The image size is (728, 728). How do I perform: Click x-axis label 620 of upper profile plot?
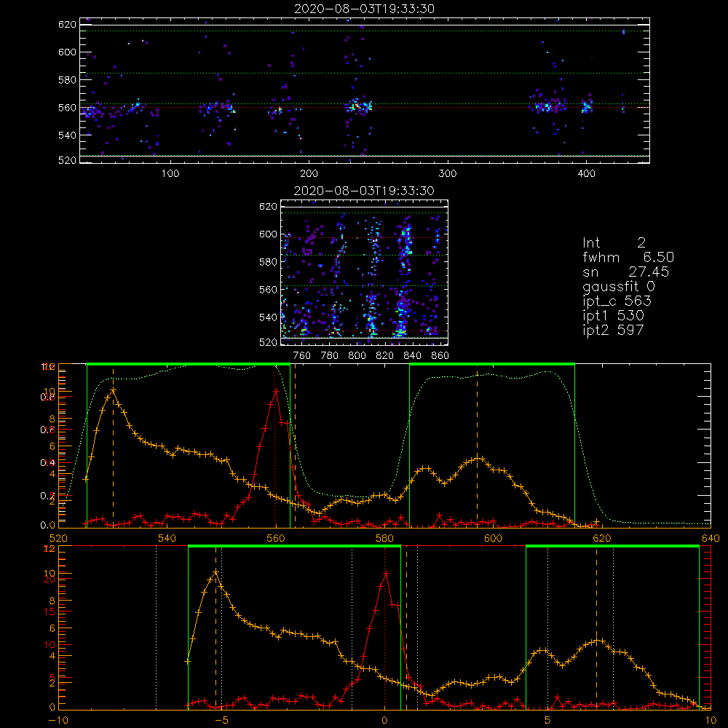602,538
